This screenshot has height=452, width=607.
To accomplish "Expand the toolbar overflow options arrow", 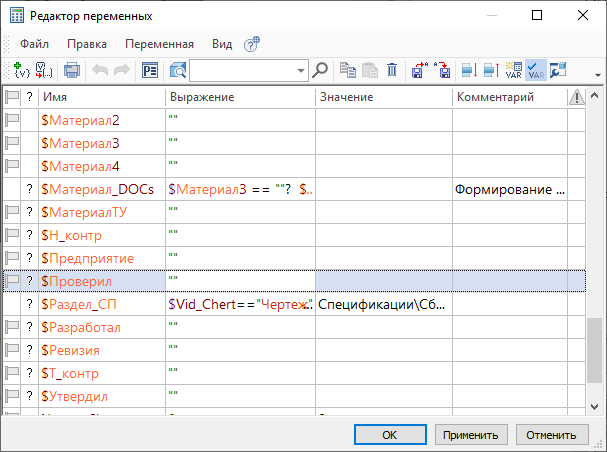I will coord(598,75).
